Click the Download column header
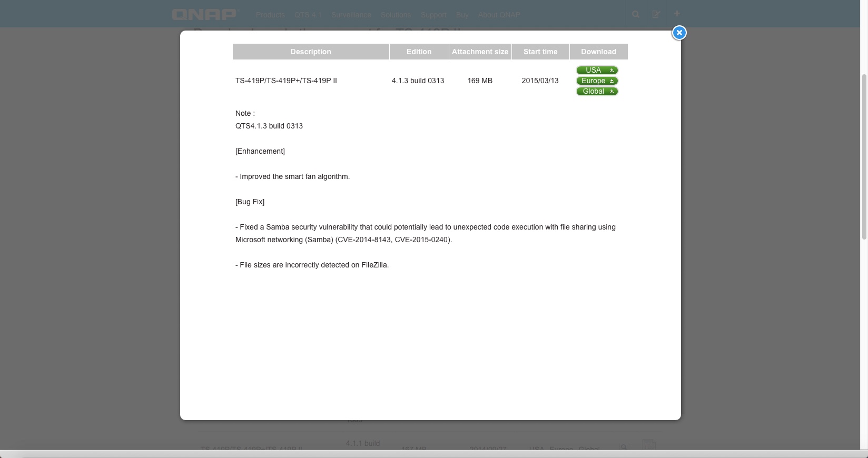Screen dimensions: 868x458 coord(599,52)
